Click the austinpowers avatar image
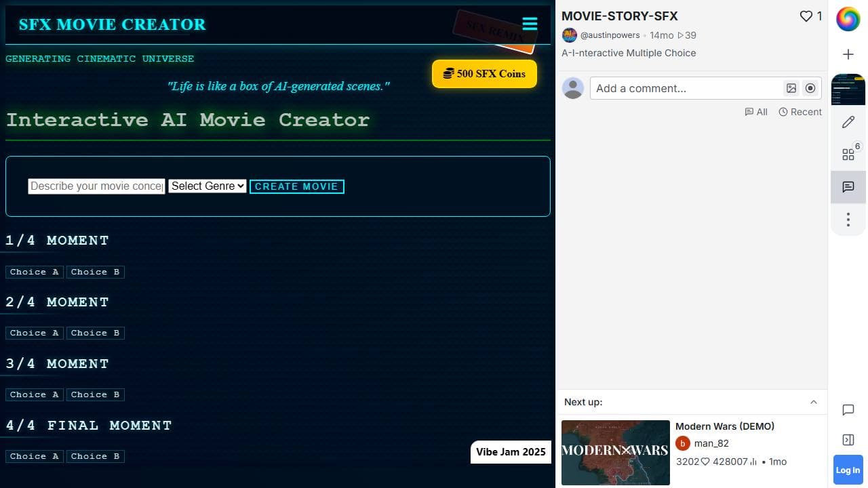 (570, 35)
